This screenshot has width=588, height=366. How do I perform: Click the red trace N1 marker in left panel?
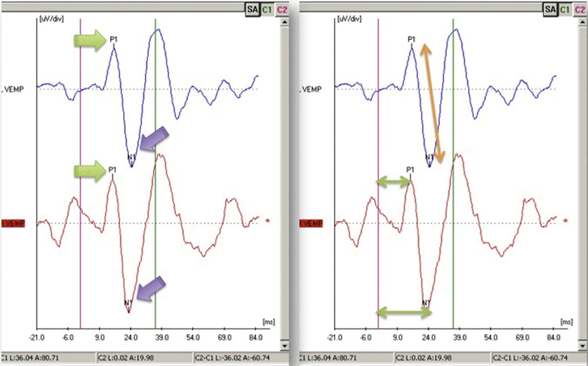point(128,303)
